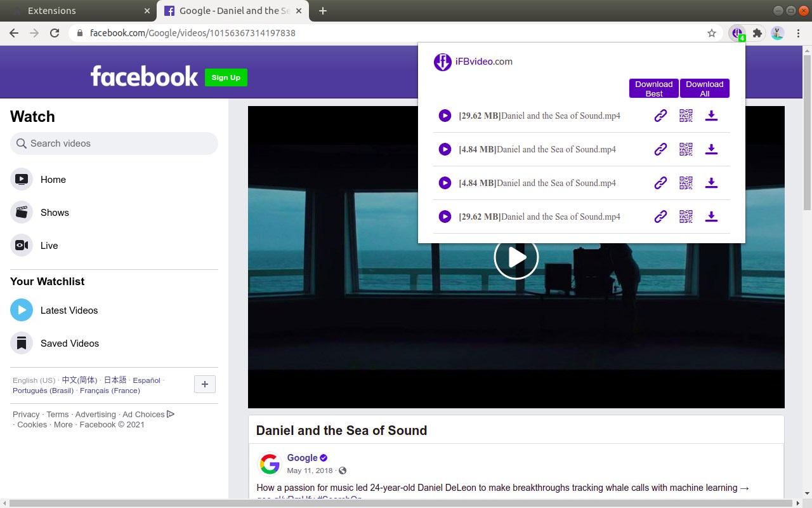812x508 pixels.
Task: Reload the Facebook page
Action: click(x=55, y=33)
